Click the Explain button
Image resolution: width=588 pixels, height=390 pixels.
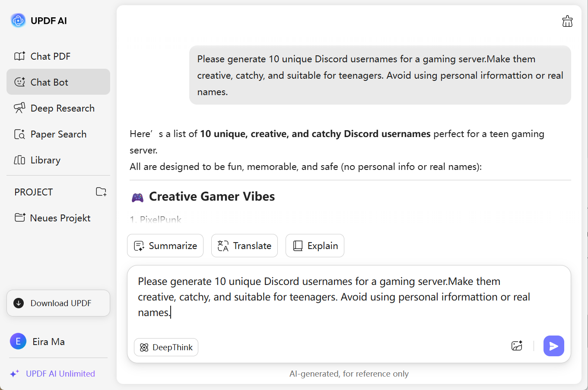(315, 246)
